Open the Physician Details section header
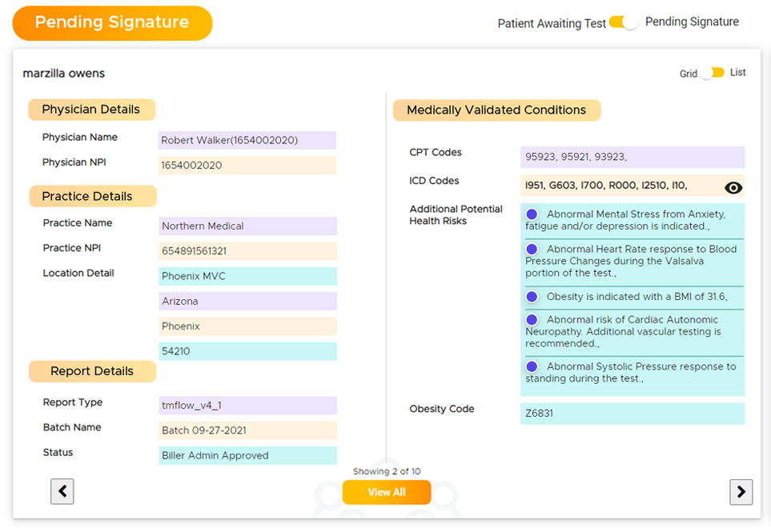 coord(91,110)
